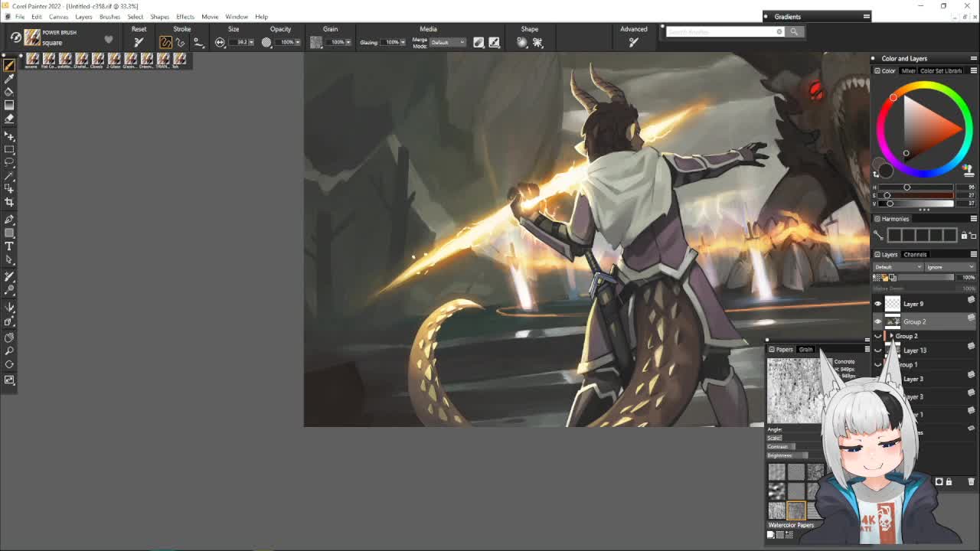
Task: Open the Canvas menu
Action: pos(58,17)
